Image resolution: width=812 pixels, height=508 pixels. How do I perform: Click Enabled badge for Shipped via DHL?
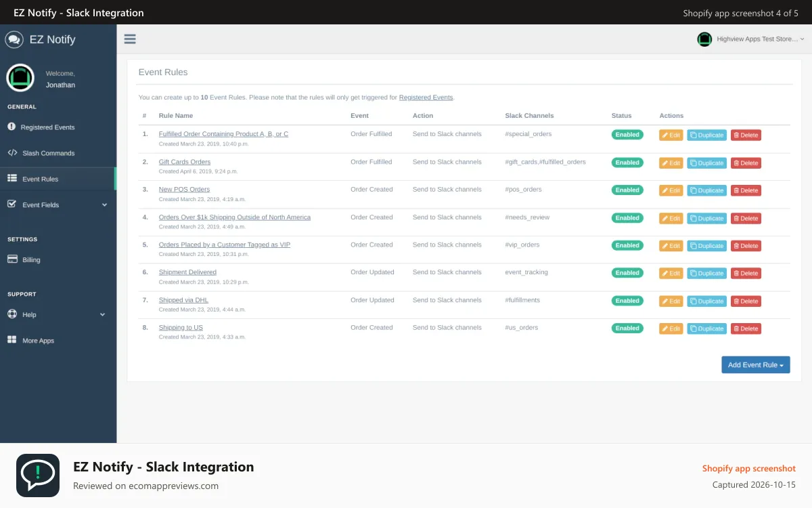point(627,301)
